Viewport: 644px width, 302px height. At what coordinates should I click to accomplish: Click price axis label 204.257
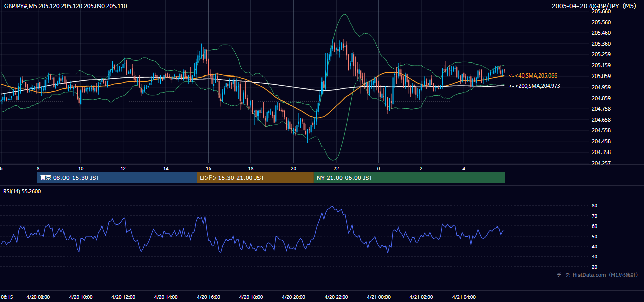pyautogui.click(x=601, y=163)
